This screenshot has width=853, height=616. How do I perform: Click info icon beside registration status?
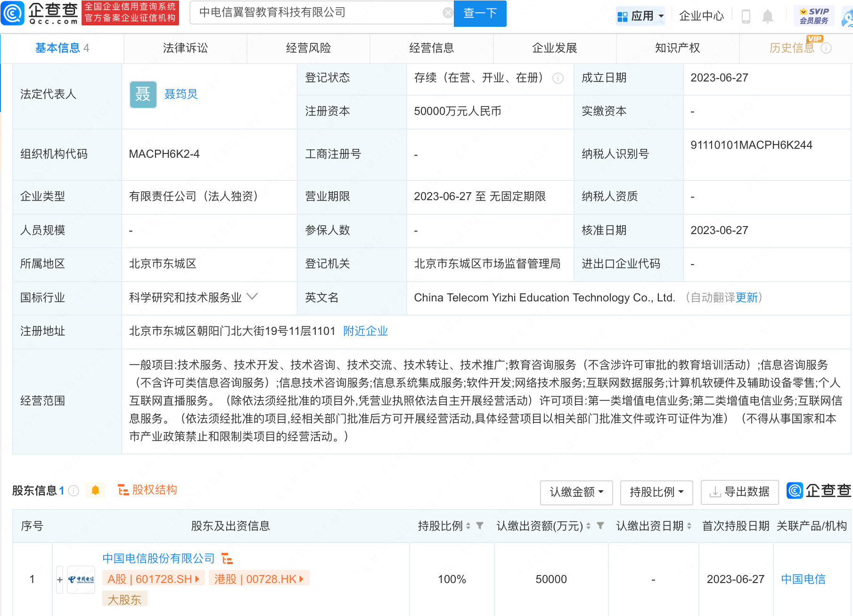(x=558, y=78)
